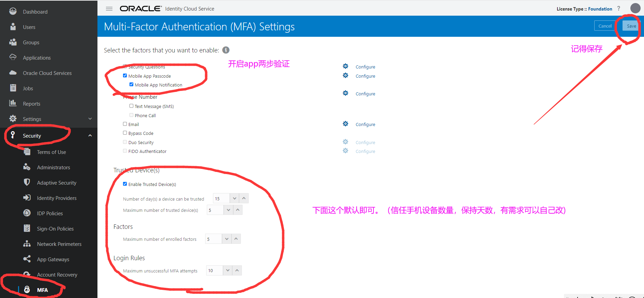Click the Users icon in sidebar
This screenshot has height=298, width=644.
click(13, 27)
